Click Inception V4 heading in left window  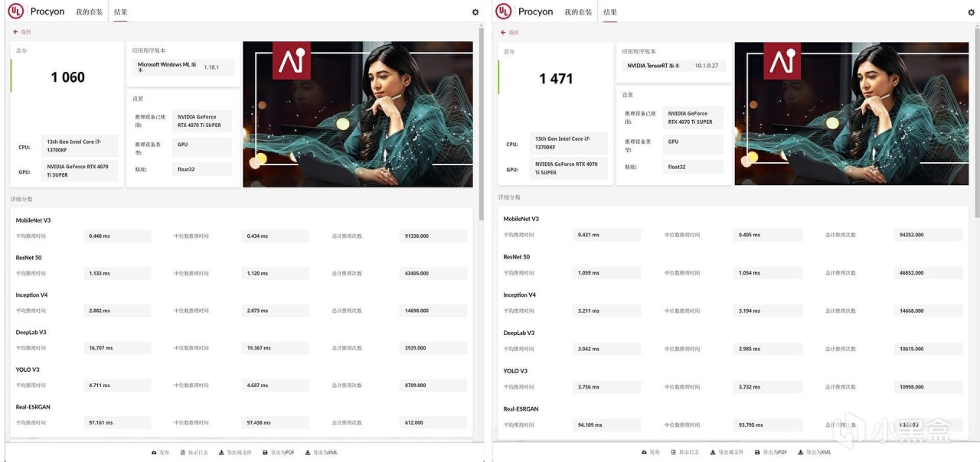(x=31, y=295)
